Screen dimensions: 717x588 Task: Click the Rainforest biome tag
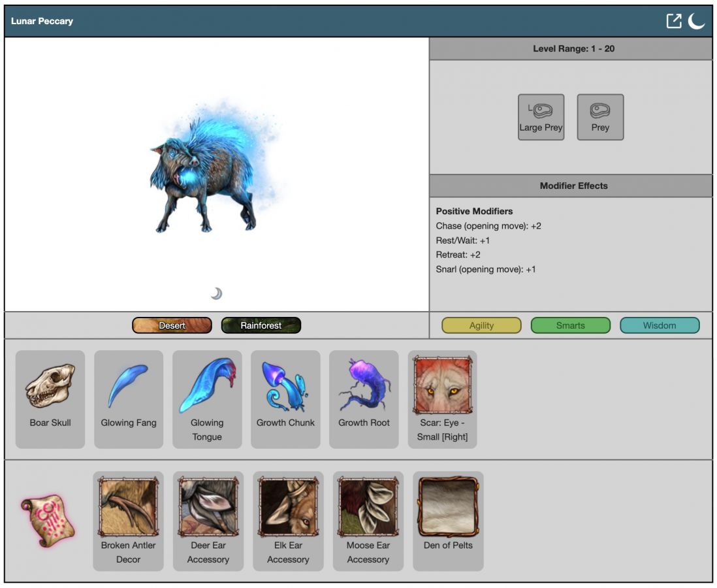[261, 325]
